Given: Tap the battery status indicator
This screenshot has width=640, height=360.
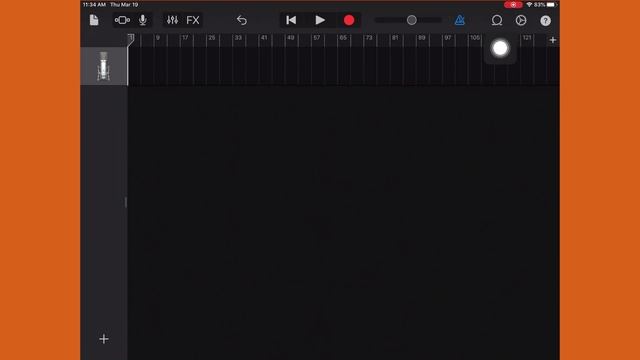Looking at the screenshot, I should click(551, 5).
